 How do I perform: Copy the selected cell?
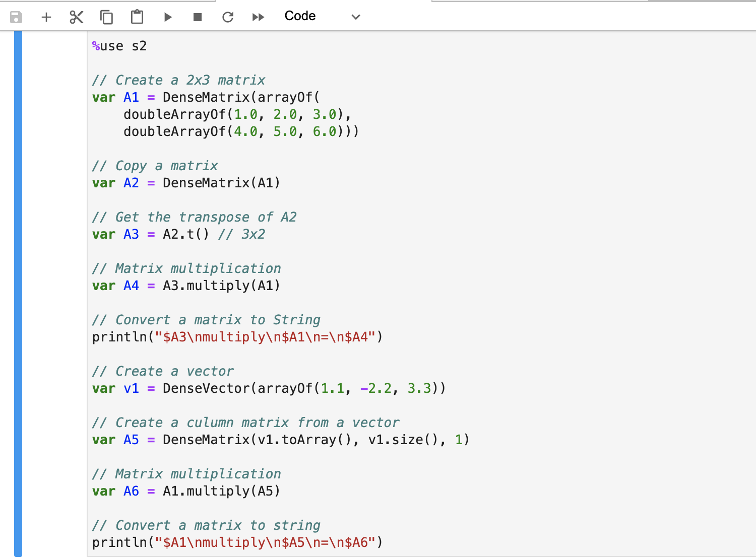pyautogui.click(x=106, y=17)
